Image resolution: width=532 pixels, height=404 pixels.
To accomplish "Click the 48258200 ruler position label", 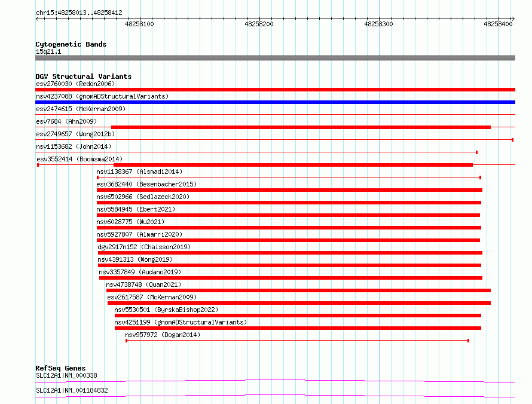I will [259, 24].
